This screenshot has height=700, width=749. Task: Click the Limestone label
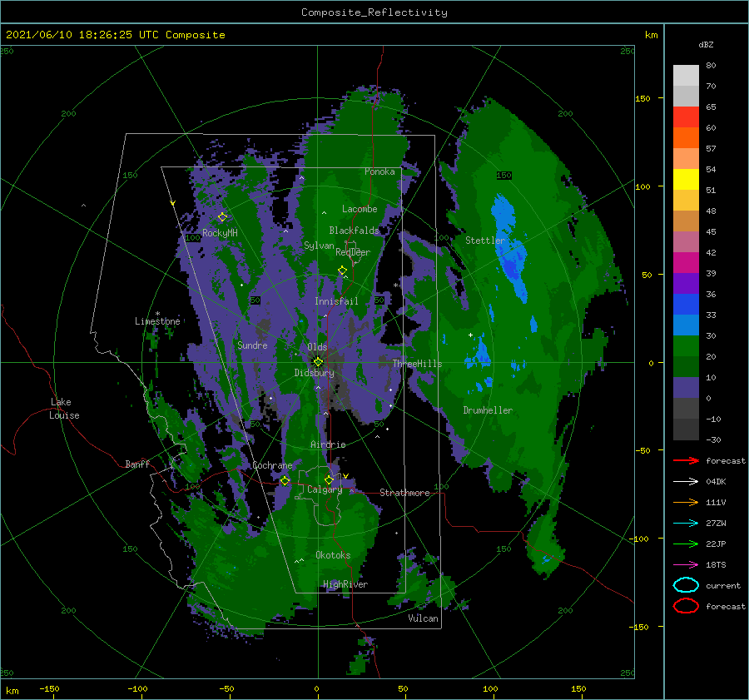point(157,321)
